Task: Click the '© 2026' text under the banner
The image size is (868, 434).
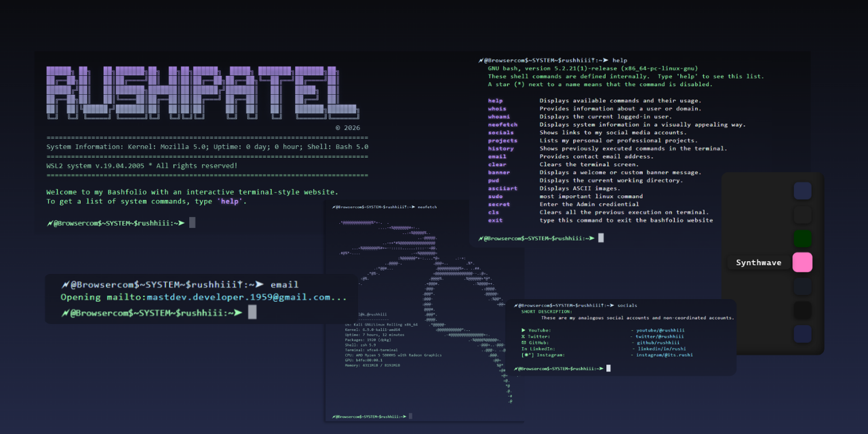Action: tap(348, 127)
